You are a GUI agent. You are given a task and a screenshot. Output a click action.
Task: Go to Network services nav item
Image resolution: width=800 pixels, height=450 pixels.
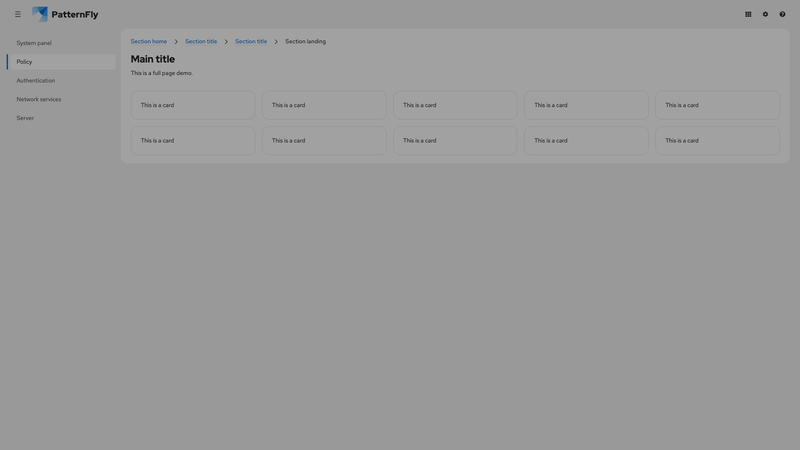pos(61,99)
